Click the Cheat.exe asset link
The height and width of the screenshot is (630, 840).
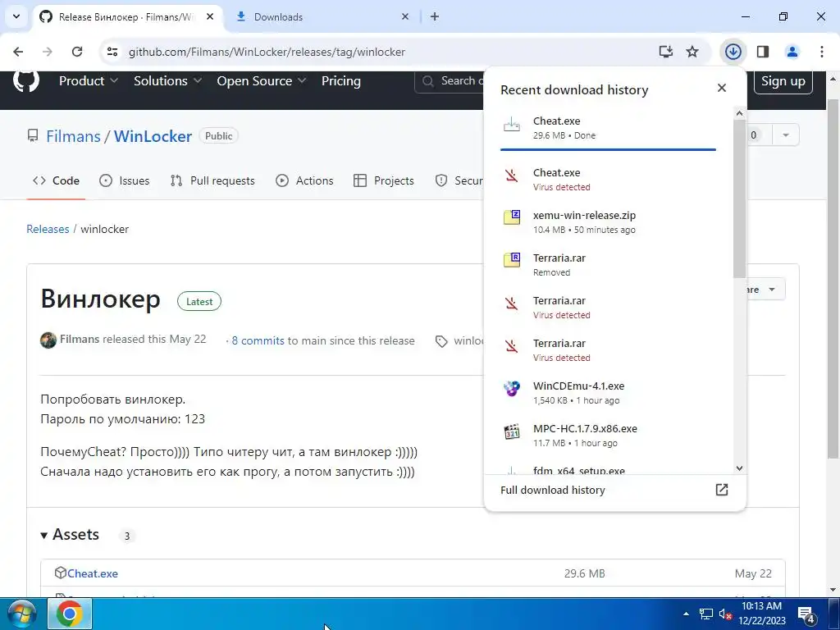[92, 573]
